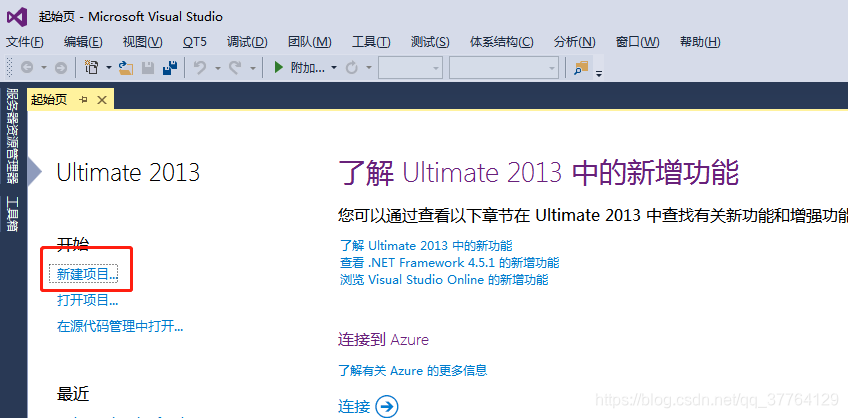
Task: Click the Refresh circular arrow icon
Action: click(352, 68)
